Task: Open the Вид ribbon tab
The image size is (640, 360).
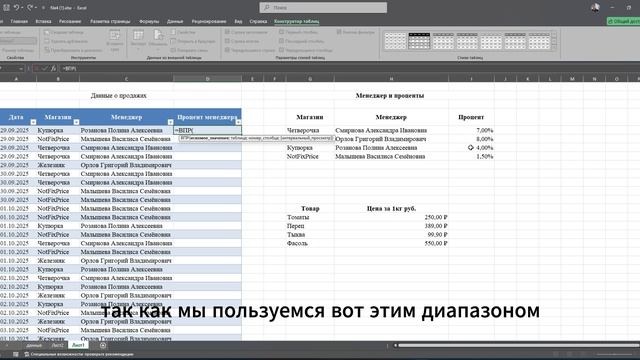Action: (238, 21)
